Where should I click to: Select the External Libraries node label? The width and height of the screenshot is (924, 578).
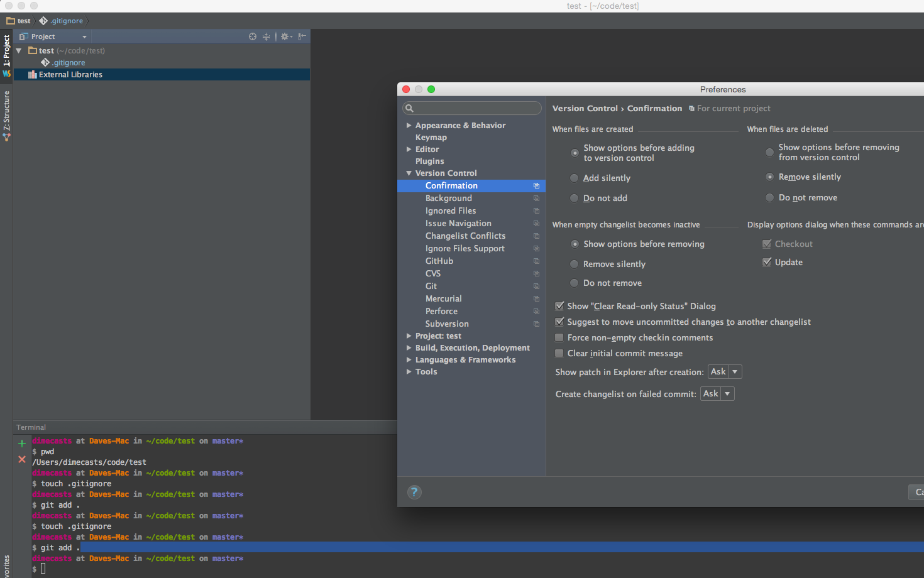(70, 74)
